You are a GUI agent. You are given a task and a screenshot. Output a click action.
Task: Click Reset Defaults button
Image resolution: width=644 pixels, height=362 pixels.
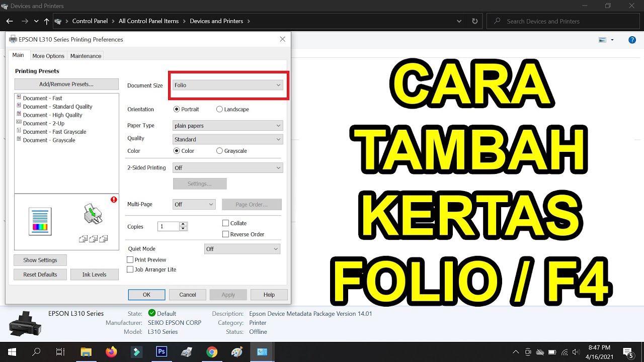(40, 275)
